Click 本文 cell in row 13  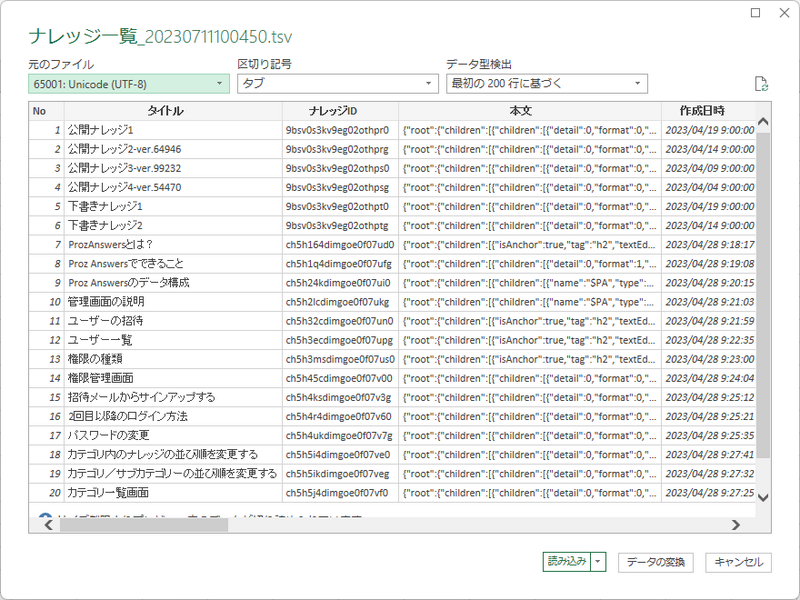click(x=530, y=359)
